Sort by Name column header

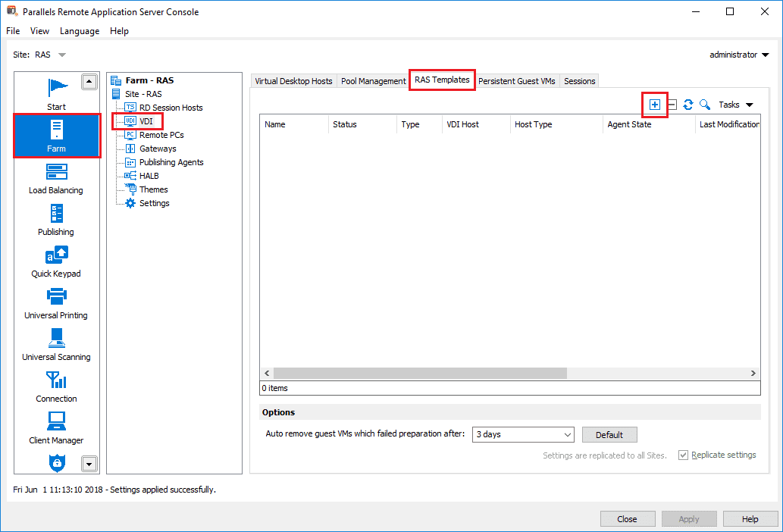[294, 124]
